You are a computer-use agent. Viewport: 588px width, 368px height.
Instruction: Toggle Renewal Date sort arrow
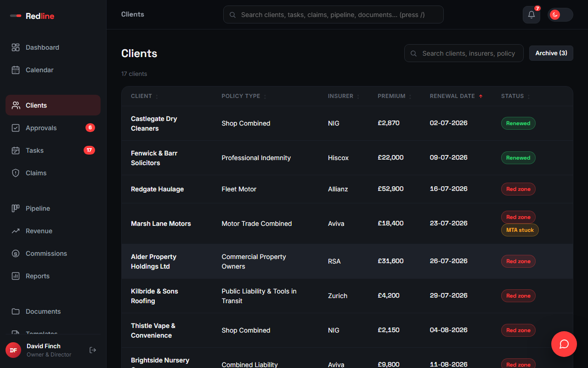click(x=481, y=96)
